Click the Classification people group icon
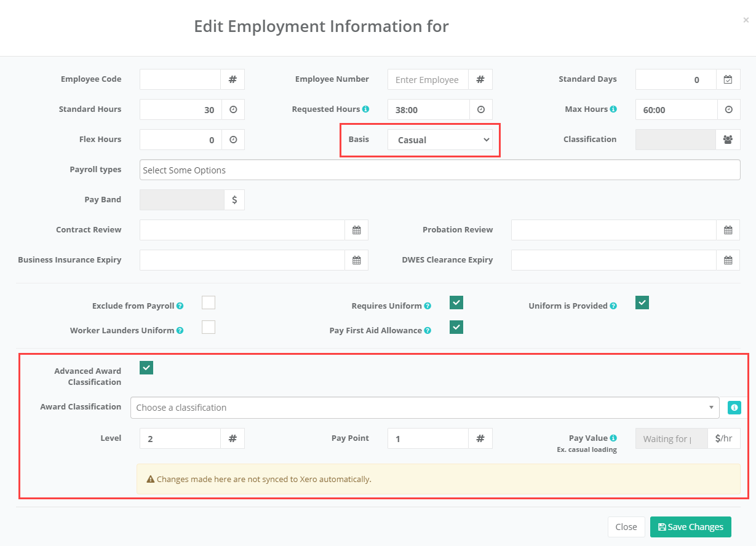 728,140
